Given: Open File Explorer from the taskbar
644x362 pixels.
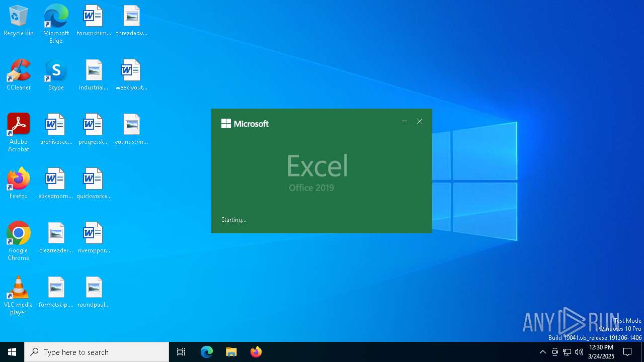Looking at the screenshot, I should [231, 352].
